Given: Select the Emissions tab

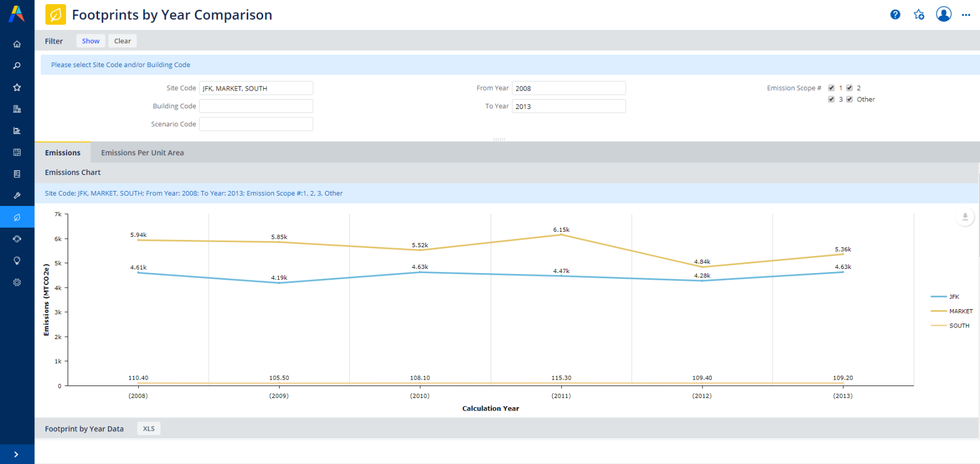Looking at the screenshot, I should 63,153.
